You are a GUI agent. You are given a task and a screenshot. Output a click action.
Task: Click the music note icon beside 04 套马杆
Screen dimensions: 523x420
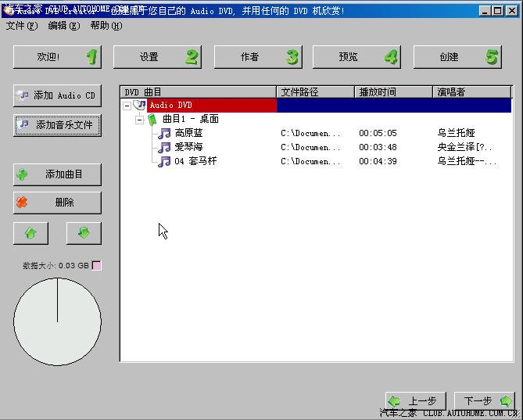164,161
